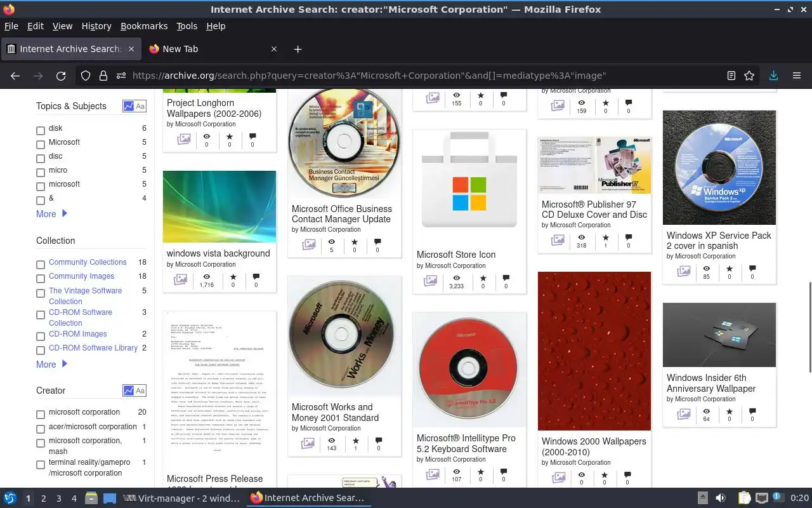This screenshot has height=508, width=812.
Task: Check the acer/microsoft corporation creator checkbox
Action: (41, 429)
